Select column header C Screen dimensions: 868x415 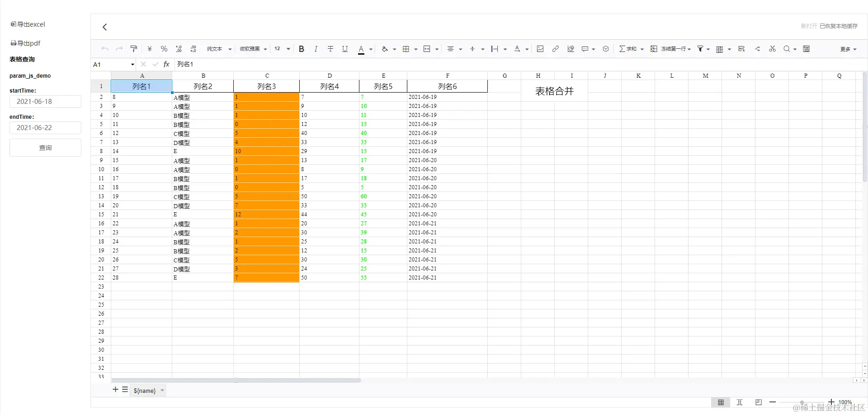[267, 75]
